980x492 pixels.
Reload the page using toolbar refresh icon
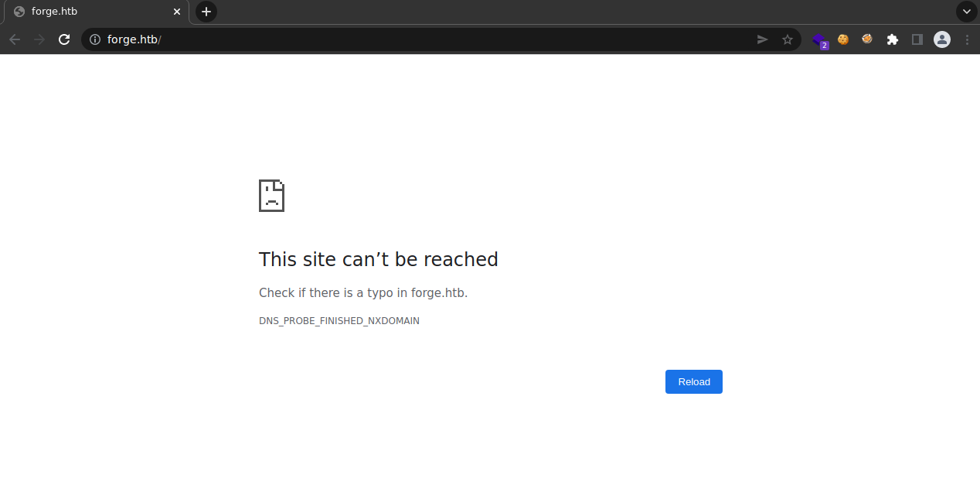pos(65,39)
